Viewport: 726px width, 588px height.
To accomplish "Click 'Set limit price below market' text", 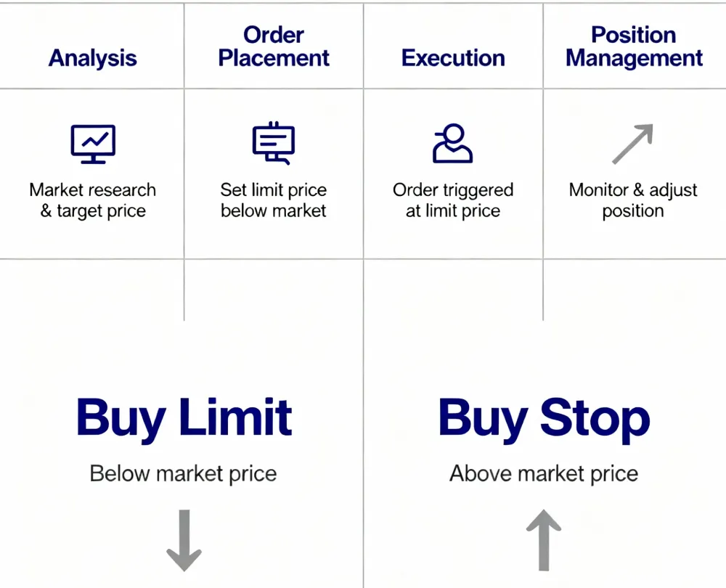I will click(274, 200).
